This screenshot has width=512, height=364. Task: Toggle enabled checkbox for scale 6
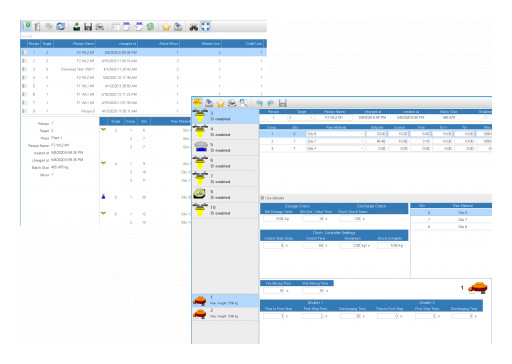(212, 166)
